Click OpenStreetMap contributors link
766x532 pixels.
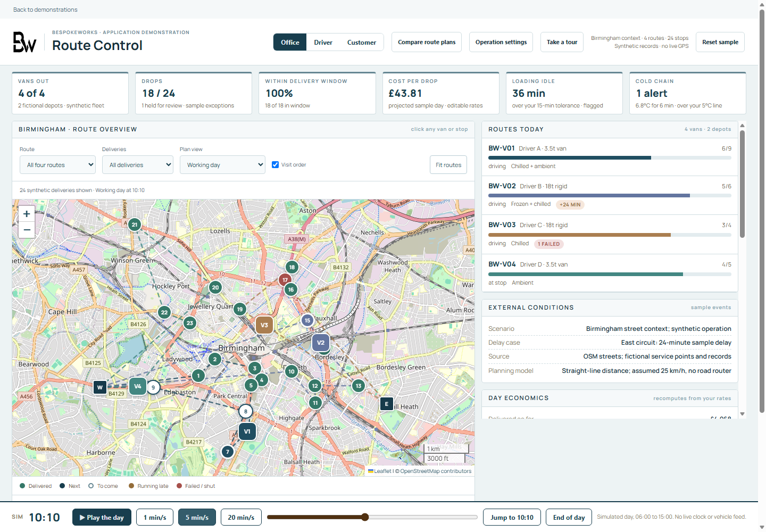pos(436,471)
